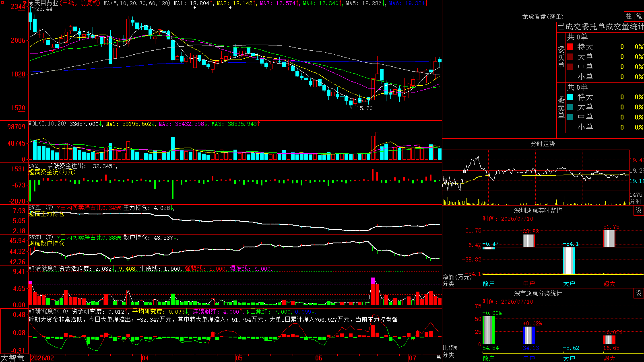The width and height of the screenshot is (644, 362).
Task: Click the MA(5,10,20,30,60,120) indicator label
Action: point(137,3)
